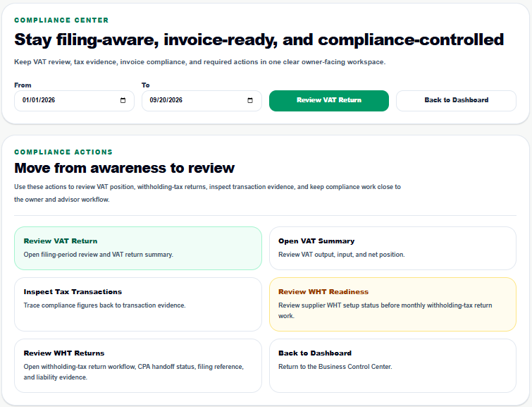Open the To date calendar picker icon
This screenshot has width=532, height=407.
(250, 100)
